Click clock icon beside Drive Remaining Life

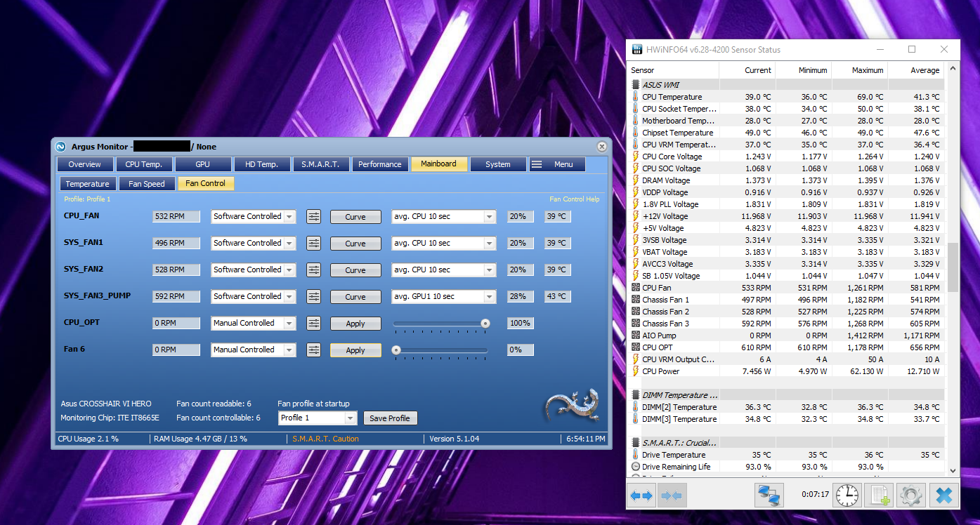636,467
